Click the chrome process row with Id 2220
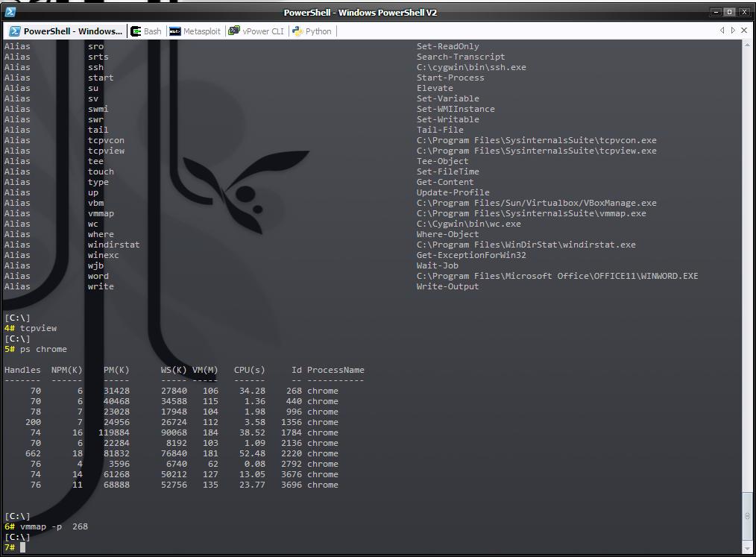This screenshot has width=756, height=557. (x=171, y=453)
